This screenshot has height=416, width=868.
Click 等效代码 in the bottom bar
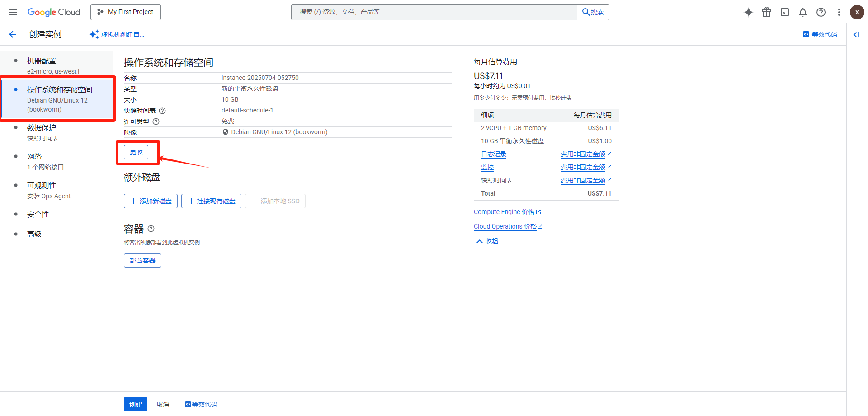click(201, 404)
